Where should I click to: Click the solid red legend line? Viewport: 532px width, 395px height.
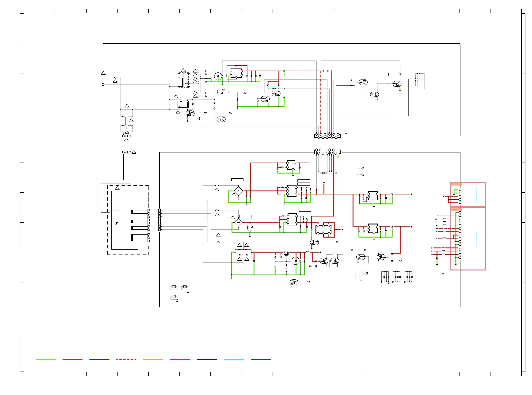[72, 360]
